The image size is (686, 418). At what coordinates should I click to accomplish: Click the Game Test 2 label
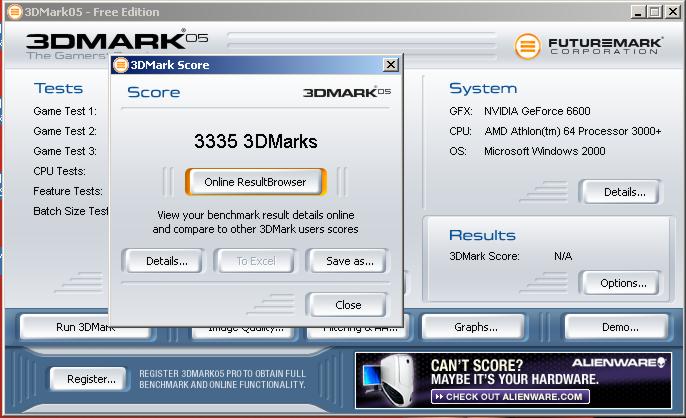pos(65,131)
